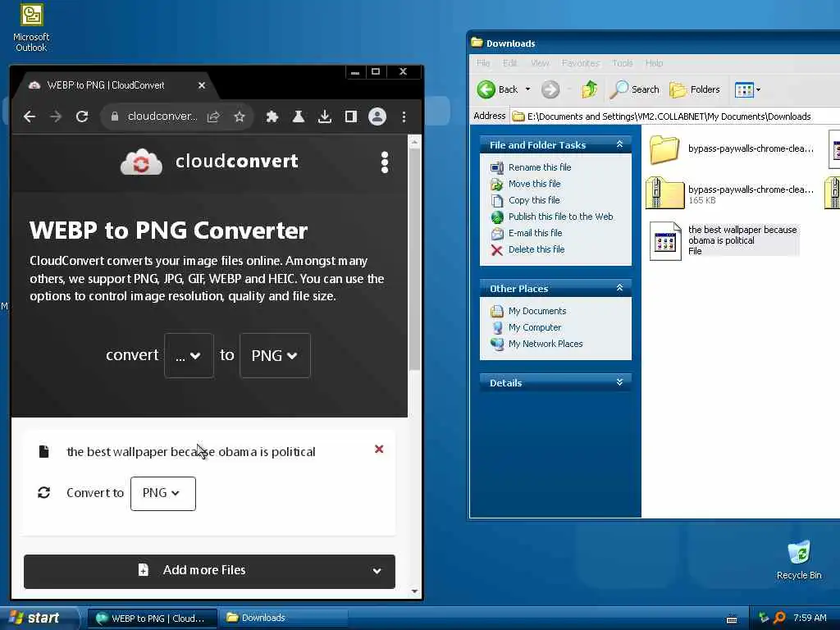Expand Add more Files arrow options
The height and width of the screenshot is (630, 840).
[x=377, y=571]
